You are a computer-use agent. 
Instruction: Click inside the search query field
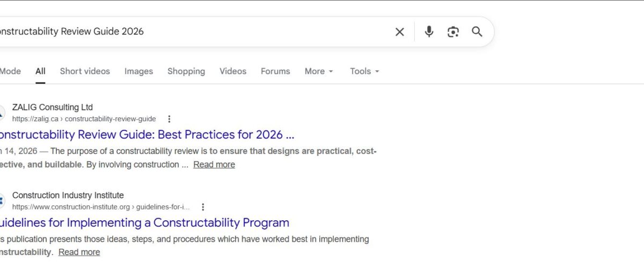215,32
